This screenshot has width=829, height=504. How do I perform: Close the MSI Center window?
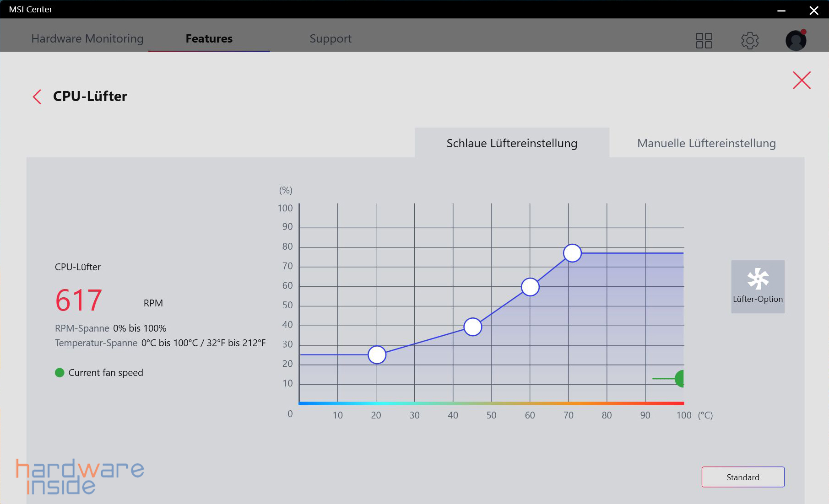814,10
